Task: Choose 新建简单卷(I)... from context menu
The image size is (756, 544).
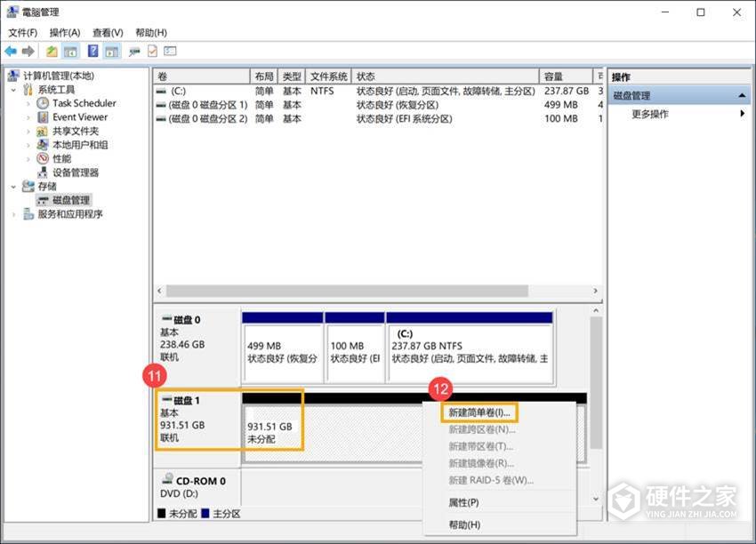Action: [479, 413]
